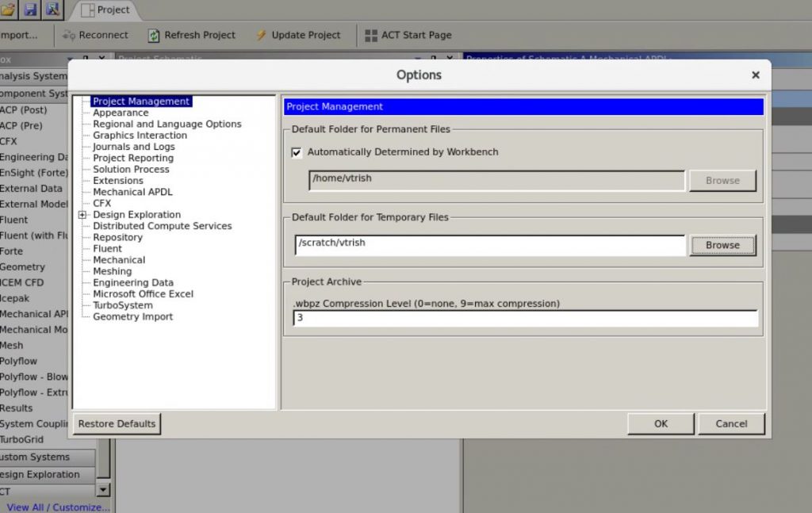Click OK to apply the options
The image size is (812, 513).
660,423
